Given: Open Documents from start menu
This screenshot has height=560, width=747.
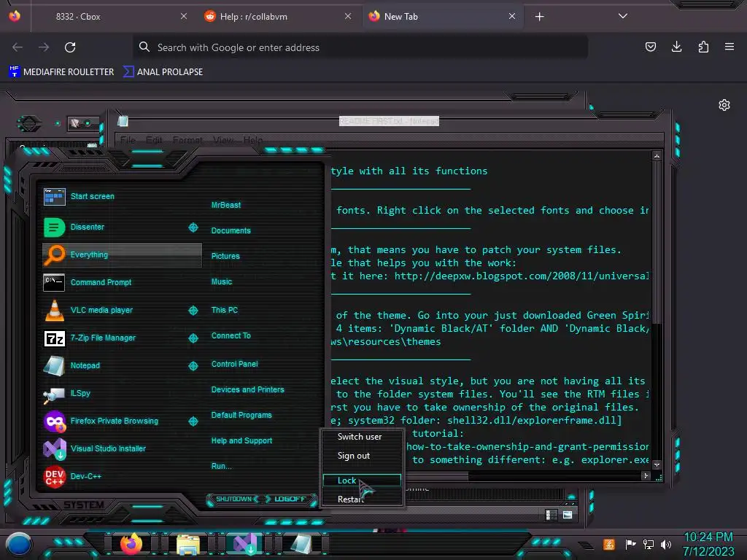Looking at the screenshot, I should click(x=231, y=230).
